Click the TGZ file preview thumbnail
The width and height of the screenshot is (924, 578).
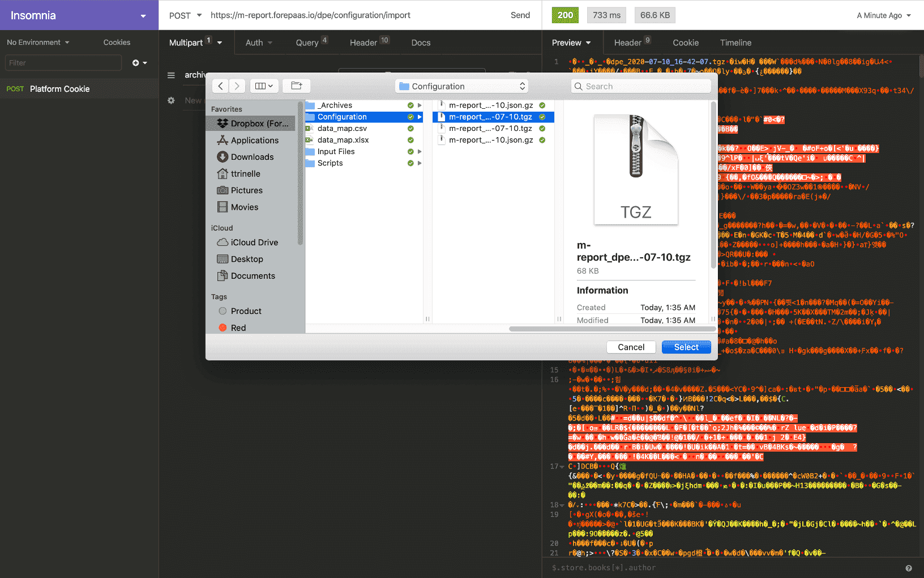pos(636,169)
